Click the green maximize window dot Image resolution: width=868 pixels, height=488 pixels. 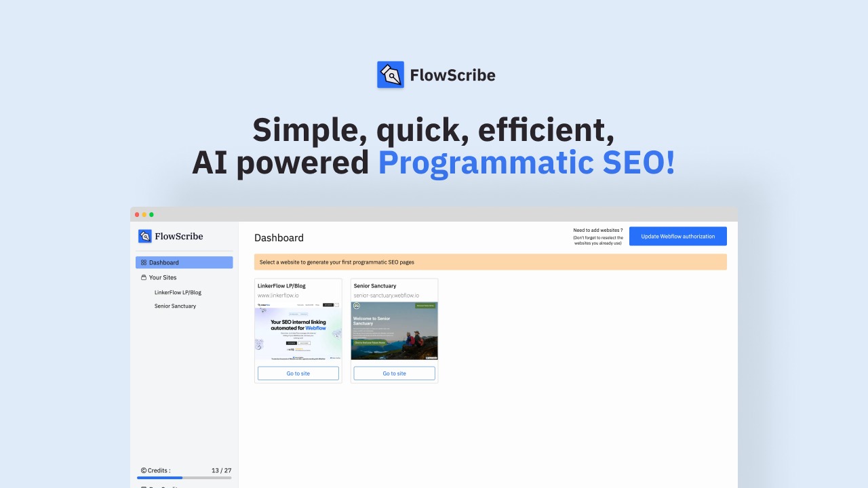coord(151,214)
